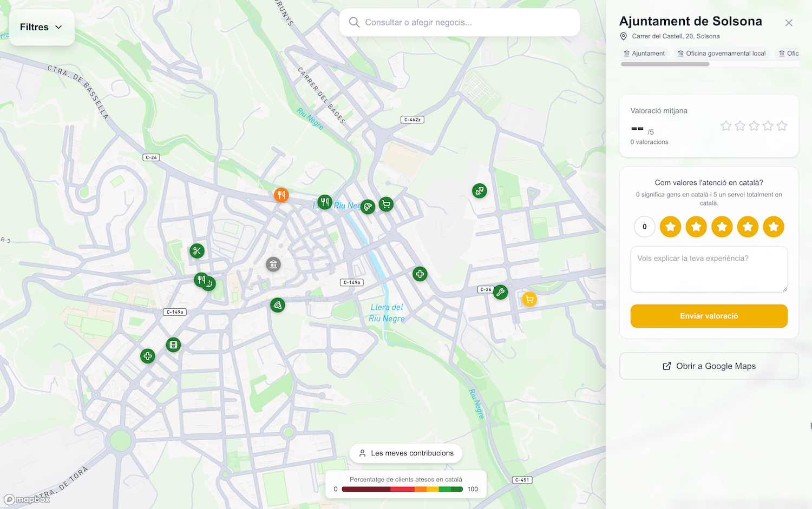Click the category tags horizontal scrollbar

pyautogui.click(x=665, y=64)
